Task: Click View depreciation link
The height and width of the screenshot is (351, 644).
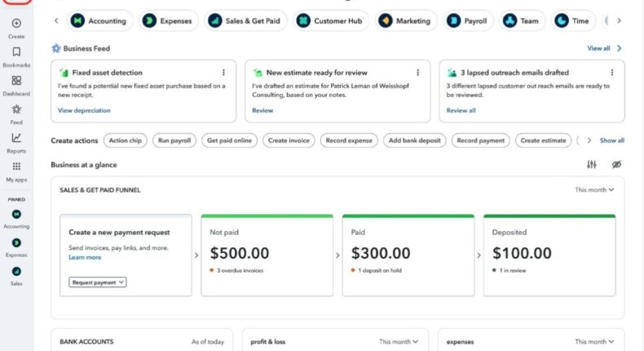Action: [x=84, y=110]
